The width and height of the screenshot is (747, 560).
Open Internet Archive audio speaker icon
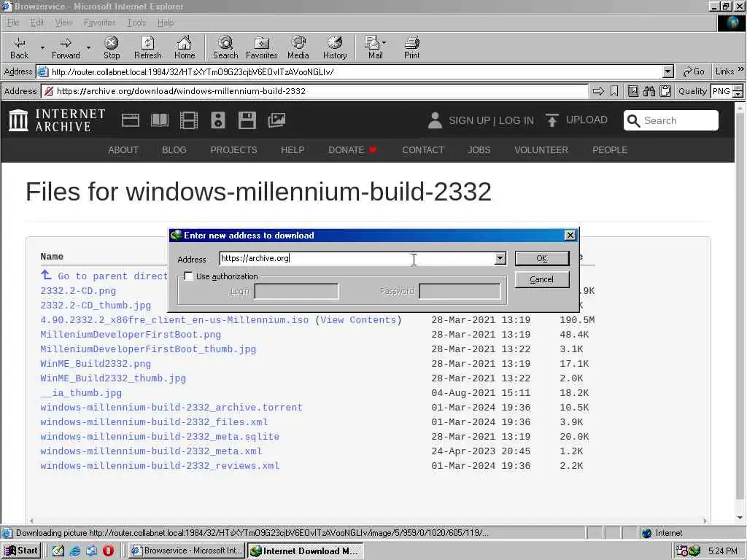[217, 120]
